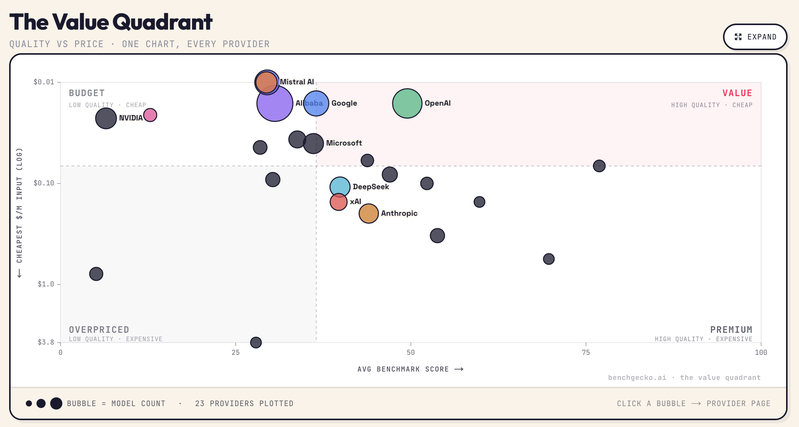The width and height of the screenshot is (799, 427).
Task: Select the dark bubble on the $3.8 baseline
Action: pyautogui.click(x=256, y=342)
